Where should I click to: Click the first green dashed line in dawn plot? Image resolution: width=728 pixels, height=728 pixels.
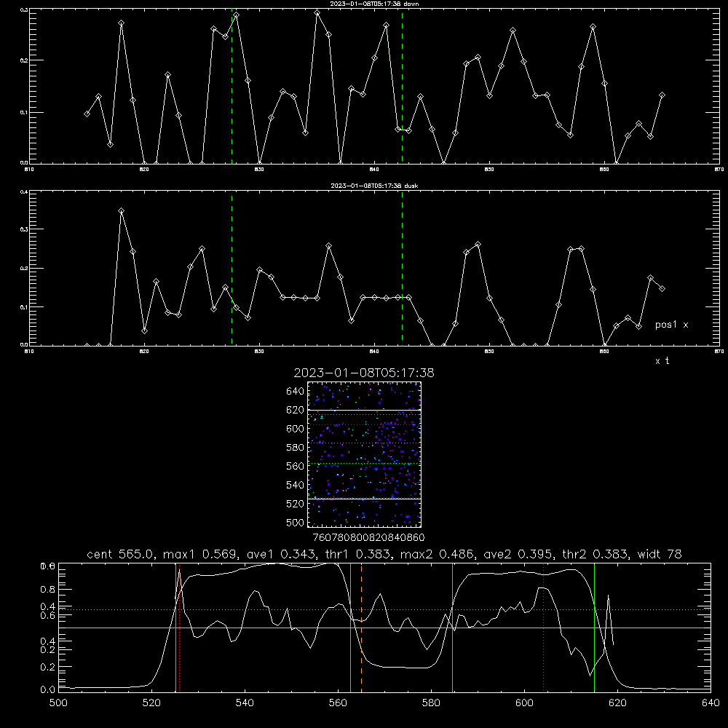point(232,86)
